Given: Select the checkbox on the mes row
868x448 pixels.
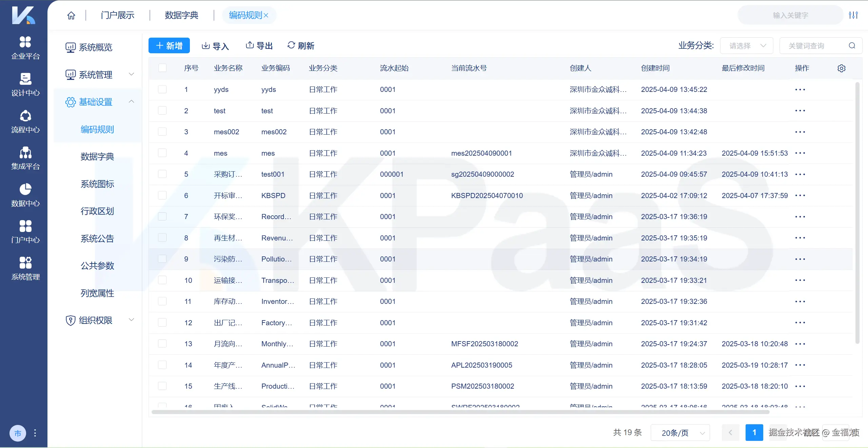Looking at the screenshot, I should (x=162, y=153).
